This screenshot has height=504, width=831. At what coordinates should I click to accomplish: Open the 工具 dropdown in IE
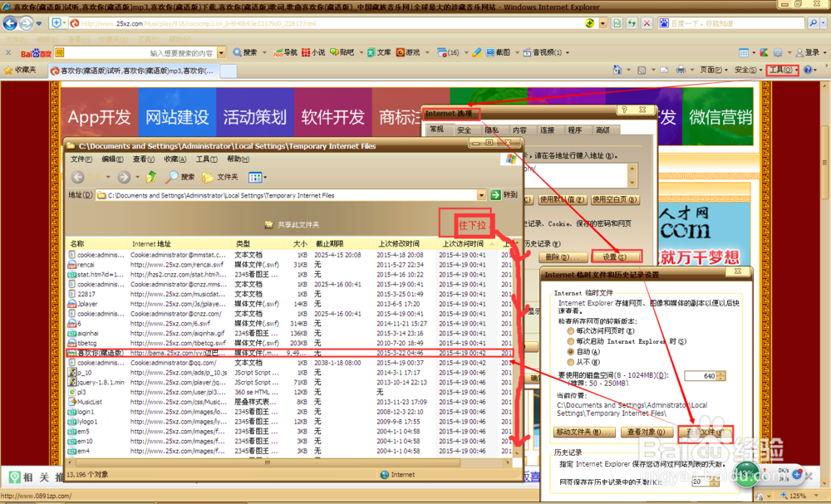pyautogui.click(x=780, y=71)
